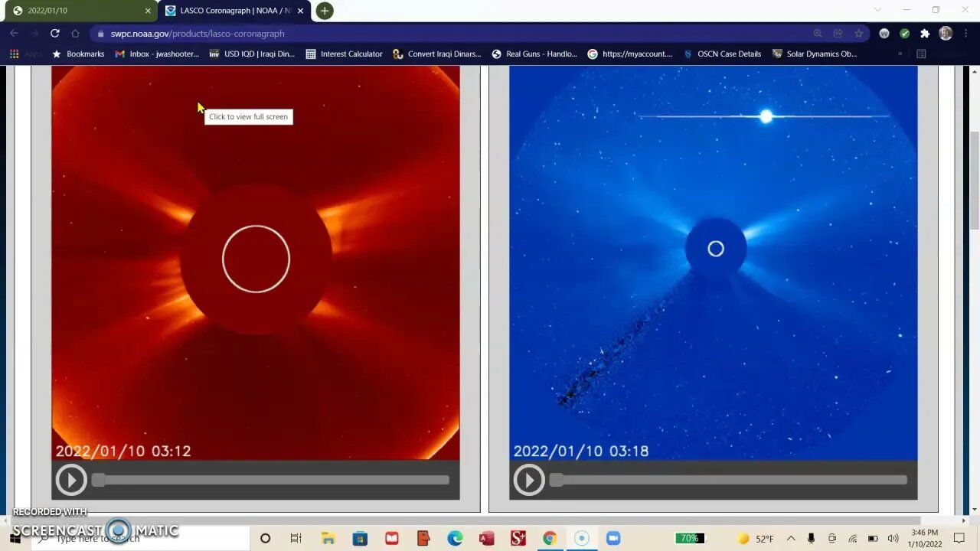Go to the browser home page
This screenshot has width=980, height=551.
[x=75, y=33]
